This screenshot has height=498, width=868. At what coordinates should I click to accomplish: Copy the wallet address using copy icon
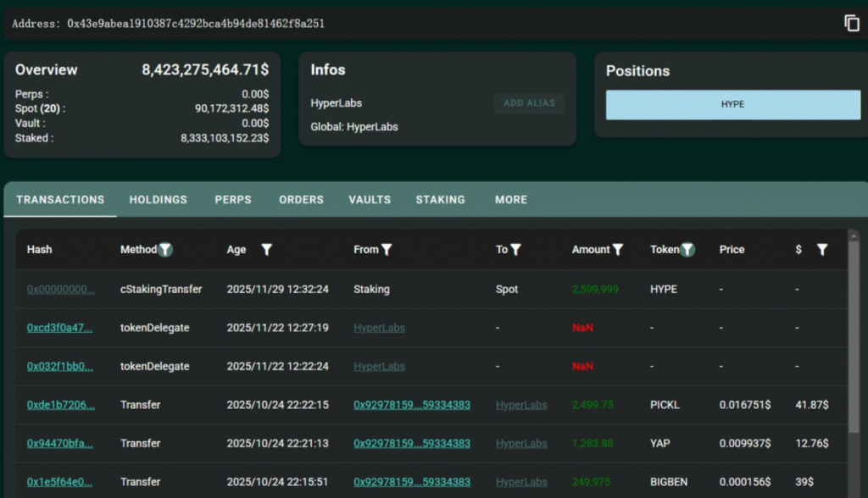click(852, 23)
